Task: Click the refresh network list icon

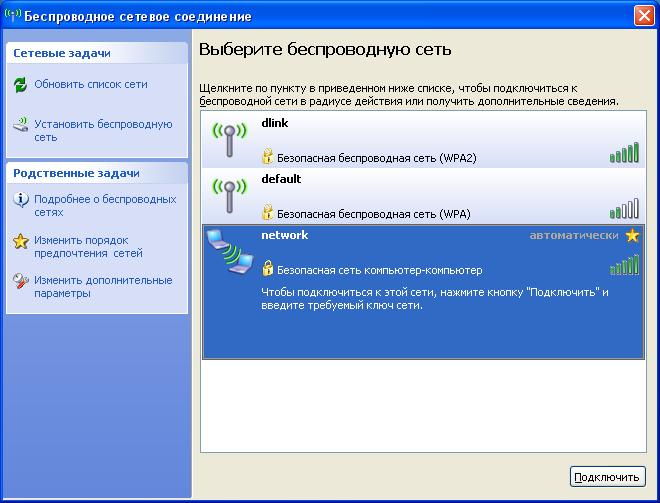Action: (x=21, y=85)
